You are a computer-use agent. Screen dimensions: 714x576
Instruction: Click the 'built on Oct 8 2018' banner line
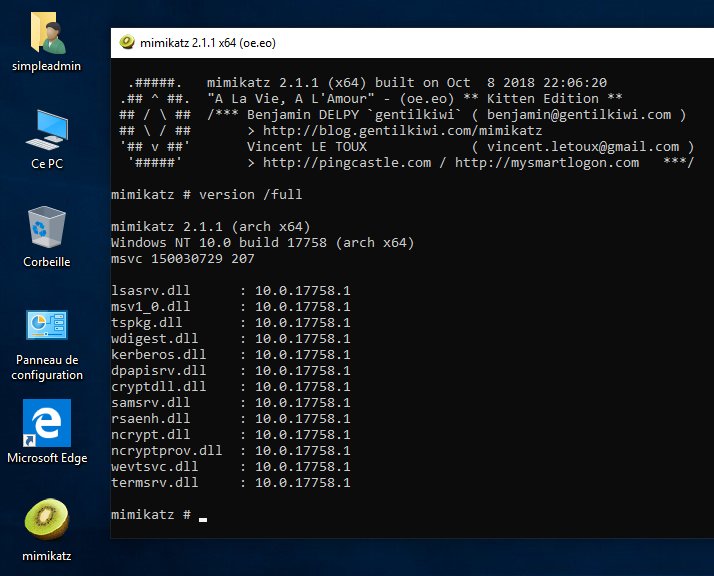coord(407,82)
